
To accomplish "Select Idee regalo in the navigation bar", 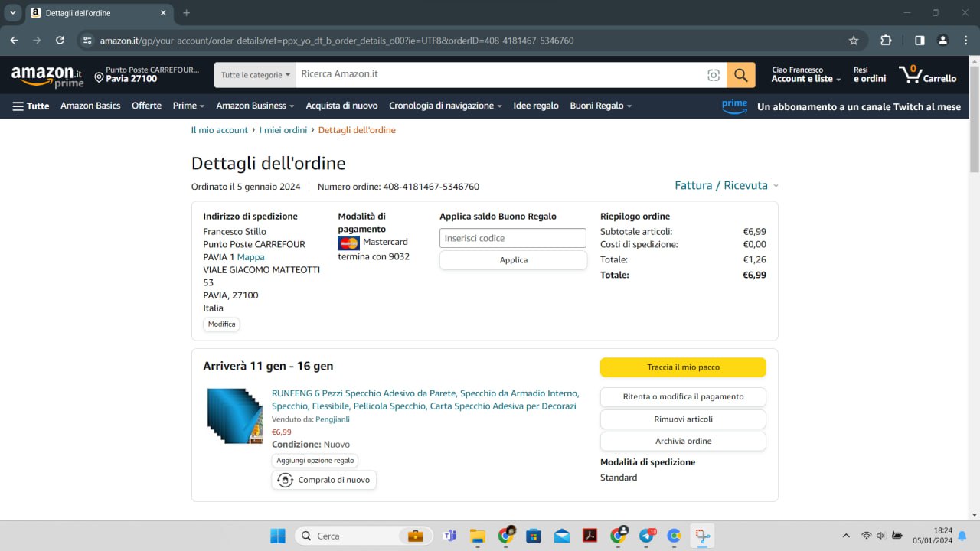I will coord(535,106).
